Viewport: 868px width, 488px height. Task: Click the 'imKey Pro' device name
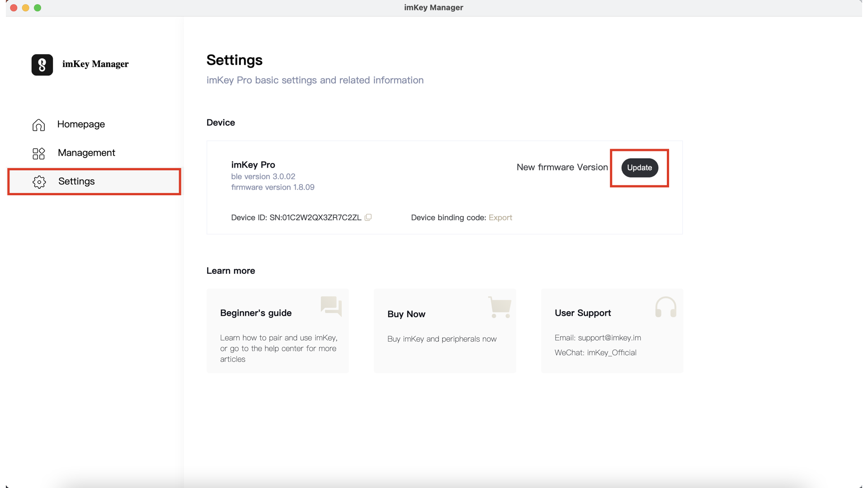pyautogui.click(x=253, y=165)
